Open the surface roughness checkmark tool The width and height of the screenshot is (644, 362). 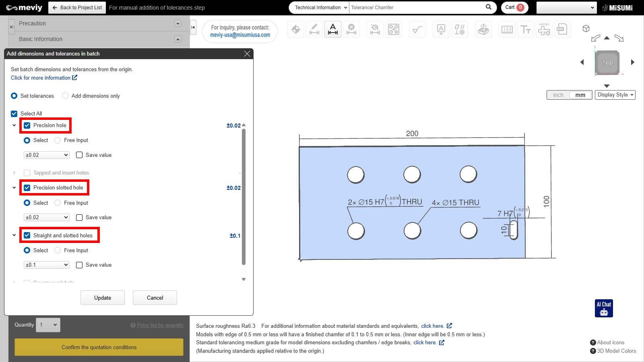pyautogui.click(x=417, y=29)
